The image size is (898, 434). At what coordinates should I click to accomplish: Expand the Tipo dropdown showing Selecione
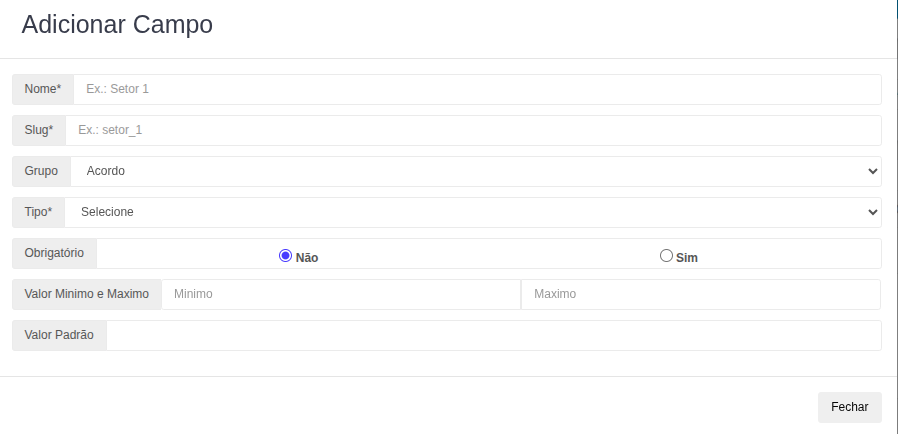pyautogui.click(x=473, y=212)
